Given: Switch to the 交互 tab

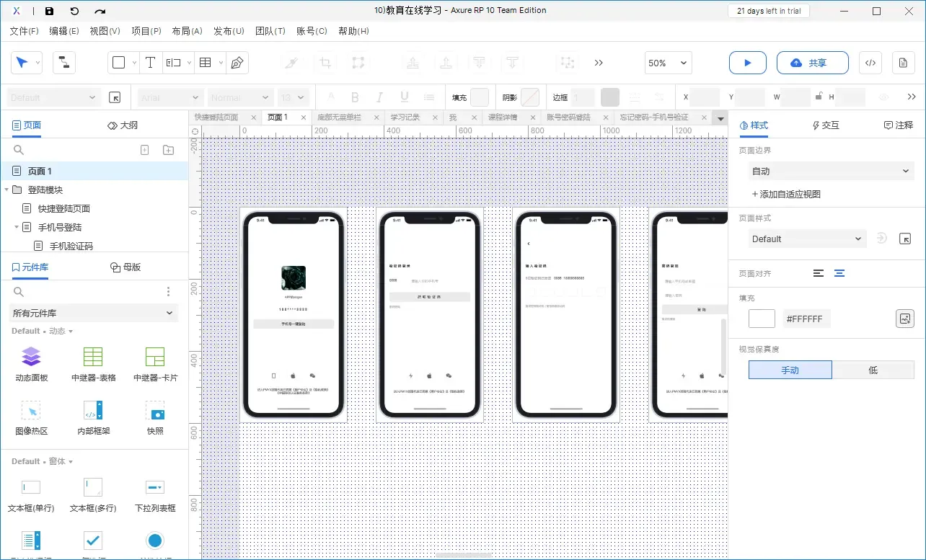Looking at the screenshot, I should 826,125.
